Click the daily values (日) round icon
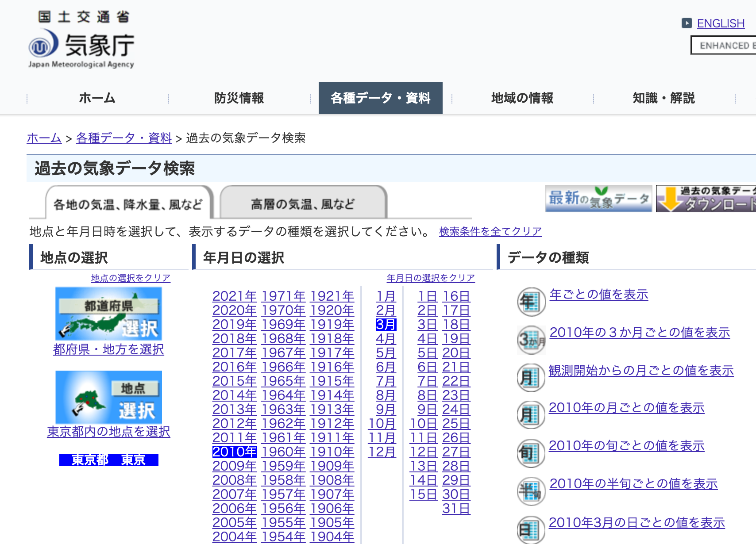This screenshot has width=756, height=544. click(531, 529)
